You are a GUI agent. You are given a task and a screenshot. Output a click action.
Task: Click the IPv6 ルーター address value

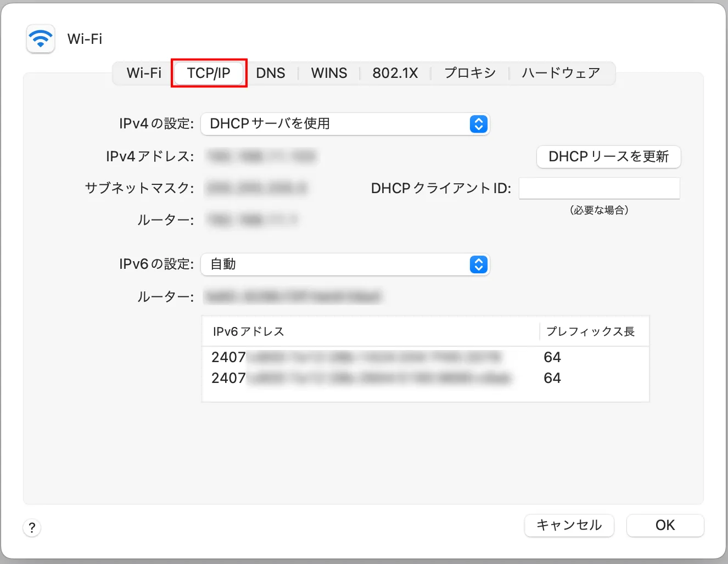(x=293, y=297)
